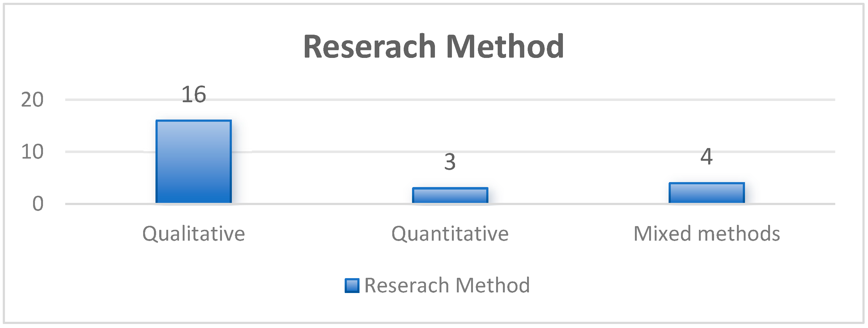Select the gridline at value 10 between Quantitative and Mixed methods
This screenshot has height=328, width=868.
tap(578, 152)
